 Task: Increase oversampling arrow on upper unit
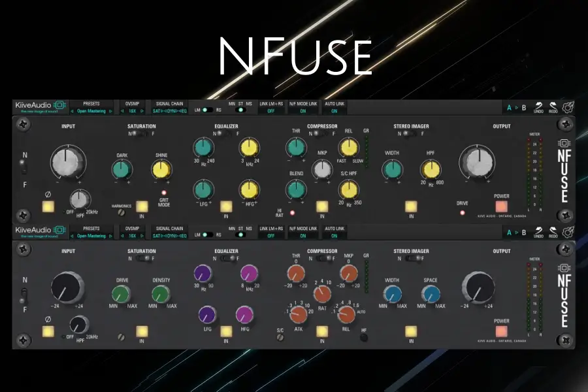pyautogui.click(x=142, y=112)
